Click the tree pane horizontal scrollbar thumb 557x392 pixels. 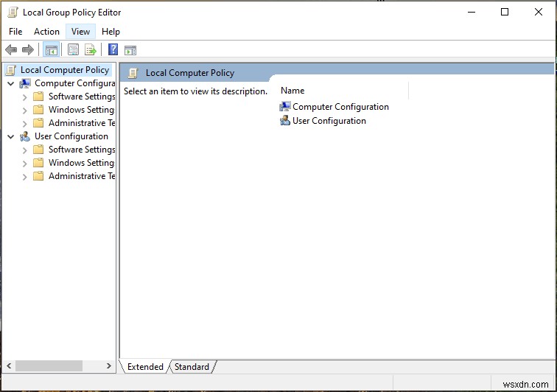(x=49, y=365)
